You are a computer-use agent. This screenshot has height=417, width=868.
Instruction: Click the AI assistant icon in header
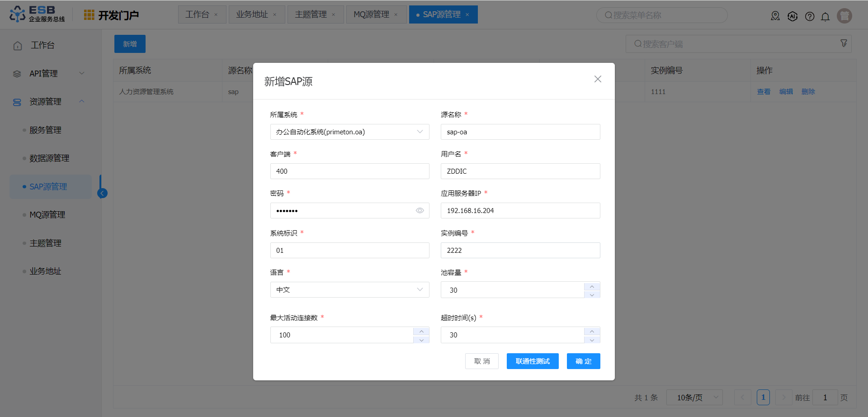[x=793, y=17]
